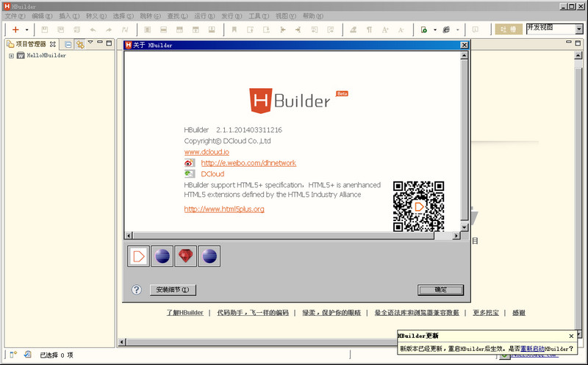Click the About dialog scroll right arrow
This screenshot has width=588, height=365.
456,236
